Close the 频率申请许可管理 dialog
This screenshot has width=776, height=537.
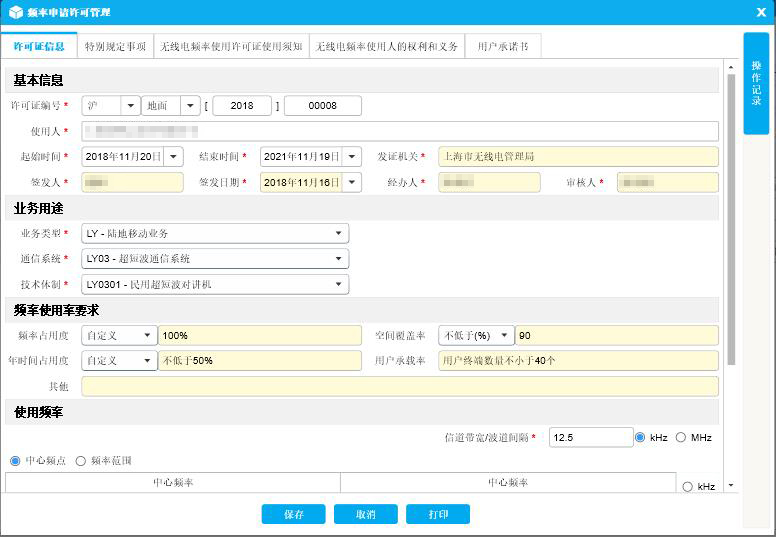tap(761, 12)
